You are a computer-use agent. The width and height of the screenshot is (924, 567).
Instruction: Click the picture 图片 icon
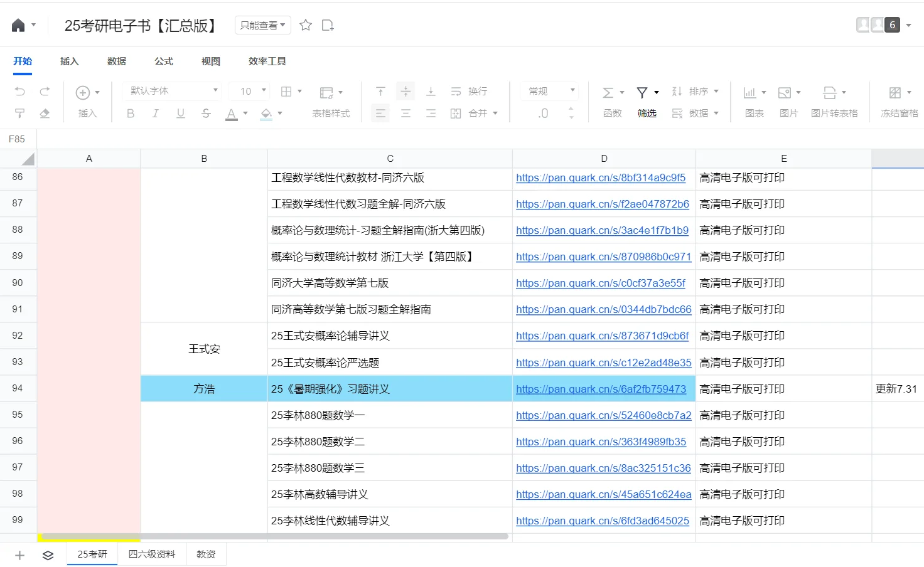tap(785, 93)
